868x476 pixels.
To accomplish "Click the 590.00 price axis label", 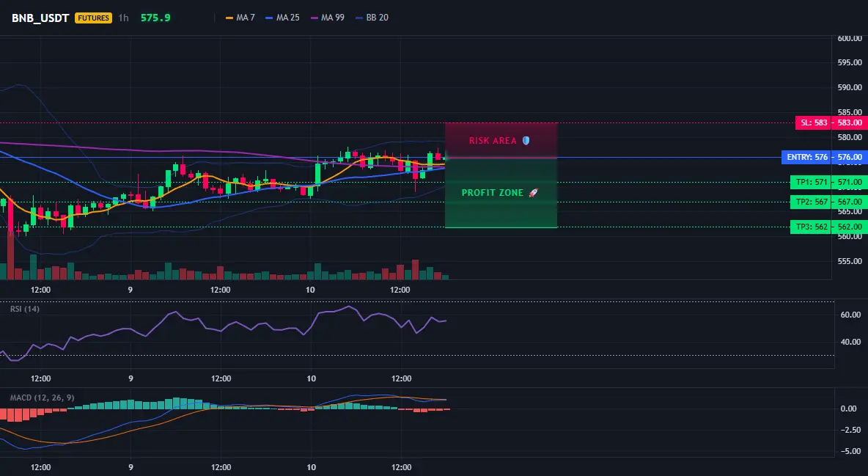I will click(x=850, y=87).
